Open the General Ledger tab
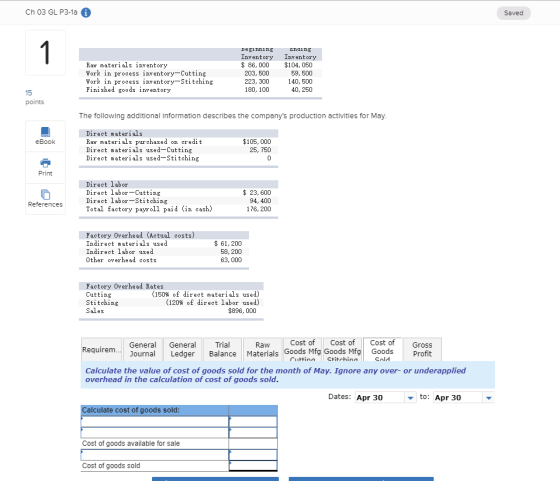This screenshot has width=560, height=481. (182, 349)
